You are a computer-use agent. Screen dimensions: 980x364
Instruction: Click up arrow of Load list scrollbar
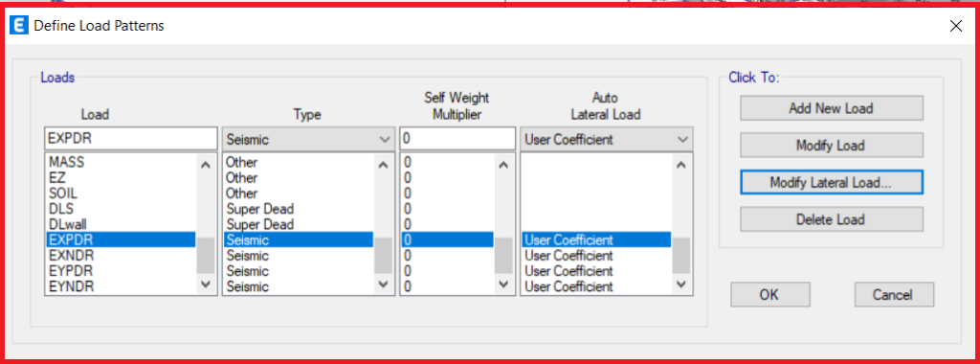[206, 165]
